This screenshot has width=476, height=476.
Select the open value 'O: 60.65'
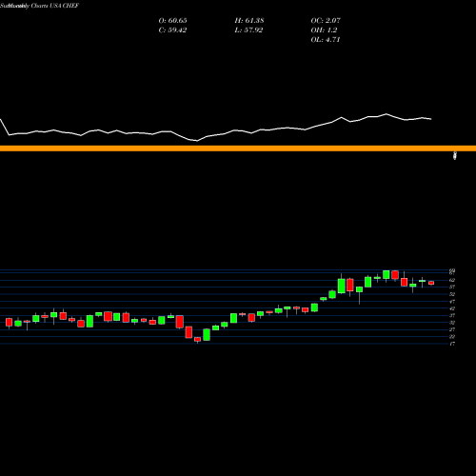click(172, 21)
